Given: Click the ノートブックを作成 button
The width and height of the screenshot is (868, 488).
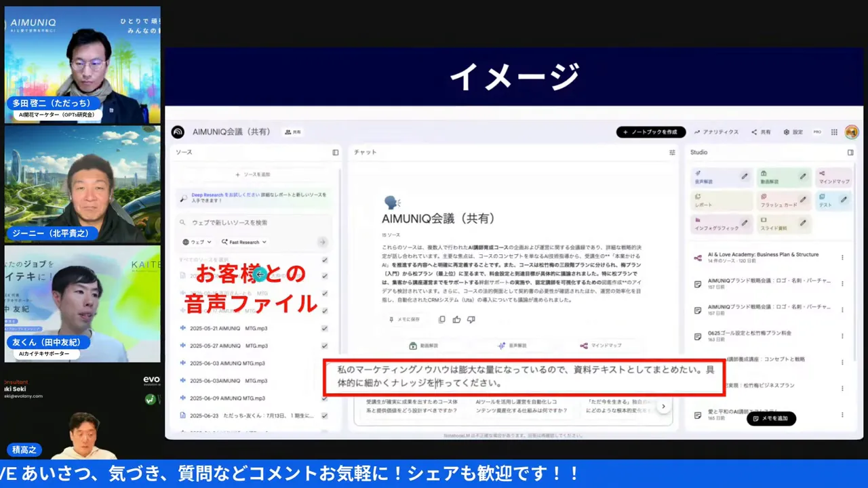Looking at the screenshot, I should pyautogui.click(x=650, y=132).
